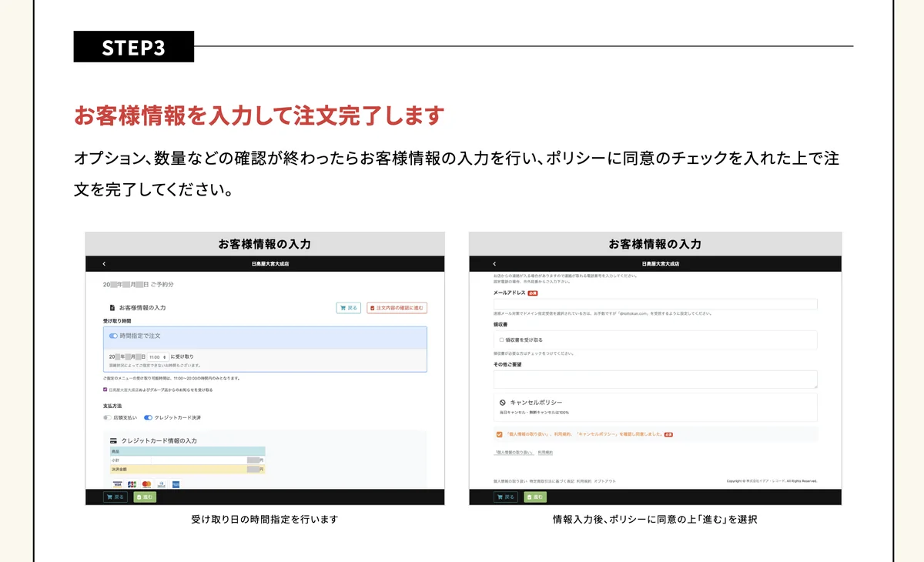The image size is (924, 562).
Task: Open footer 特定商取引法に基づく表記 link
Action: [x=551, y=481]
